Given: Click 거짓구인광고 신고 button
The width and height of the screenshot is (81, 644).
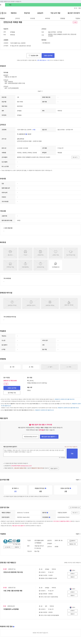Looking at the screenshot, I should pyautogui.click(x=75, y=507).
